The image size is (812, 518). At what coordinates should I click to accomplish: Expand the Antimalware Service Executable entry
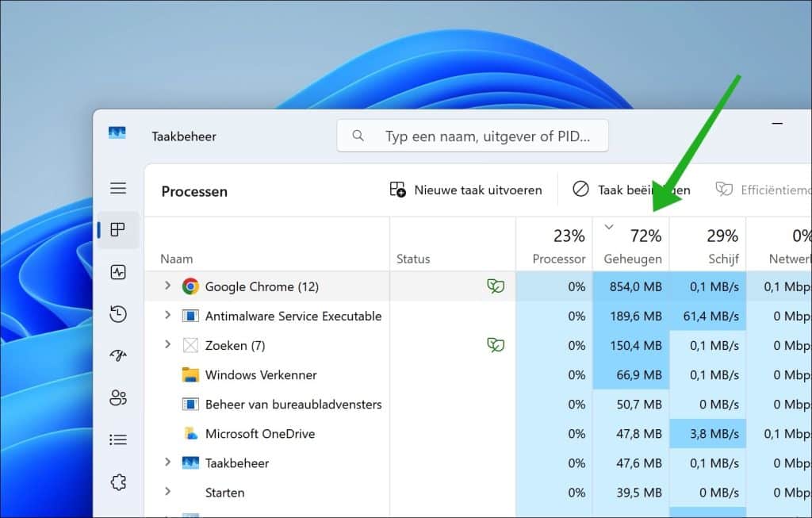click(167, 316)
